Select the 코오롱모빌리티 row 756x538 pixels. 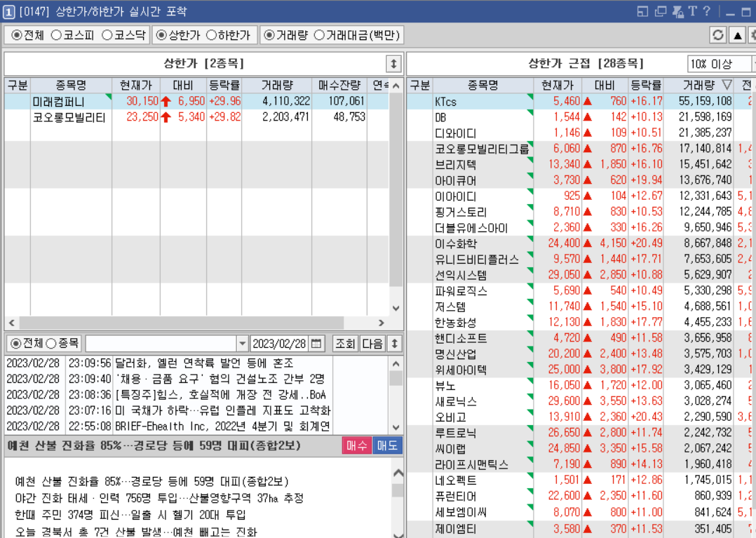(x=196, y=117)
